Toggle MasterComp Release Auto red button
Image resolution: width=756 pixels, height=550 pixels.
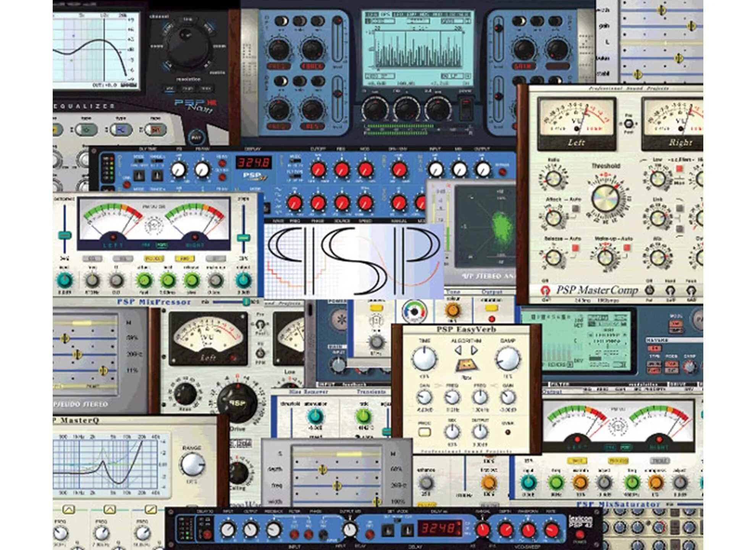coord(575,248)
